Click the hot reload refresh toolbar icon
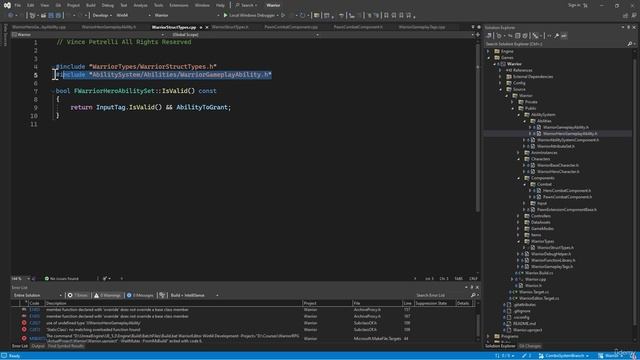640x360 pixels. tap(302, 16)
